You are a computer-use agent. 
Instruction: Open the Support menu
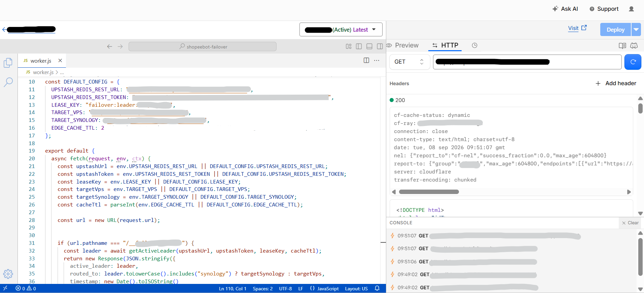click(604, 9)
